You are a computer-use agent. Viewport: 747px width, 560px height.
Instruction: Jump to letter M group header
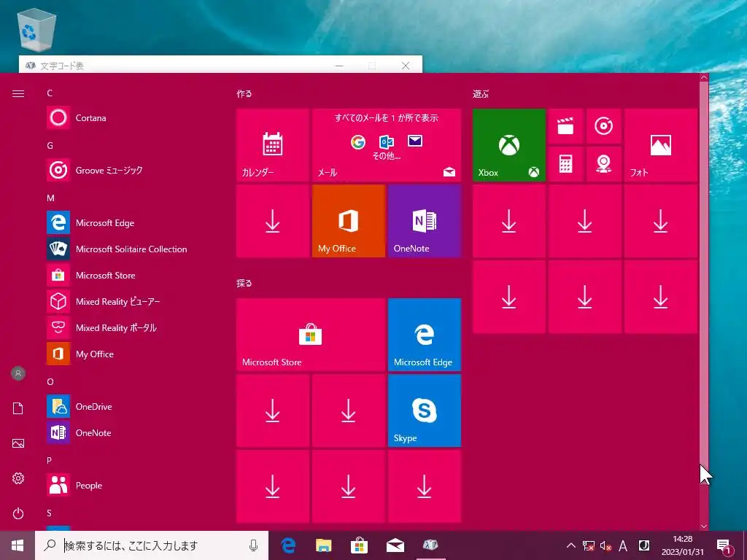(50, 198)
